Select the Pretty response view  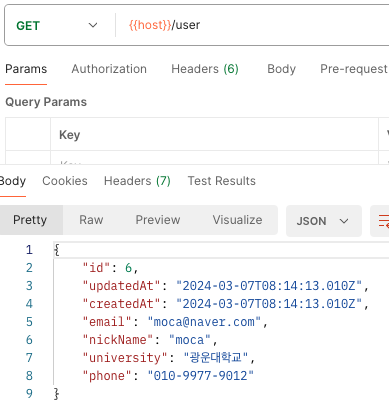(30, 220)
